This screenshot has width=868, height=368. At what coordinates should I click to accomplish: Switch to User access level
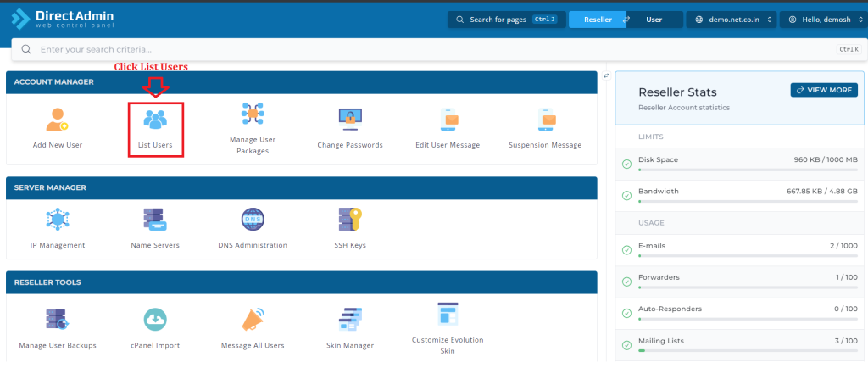pos(654,20)
